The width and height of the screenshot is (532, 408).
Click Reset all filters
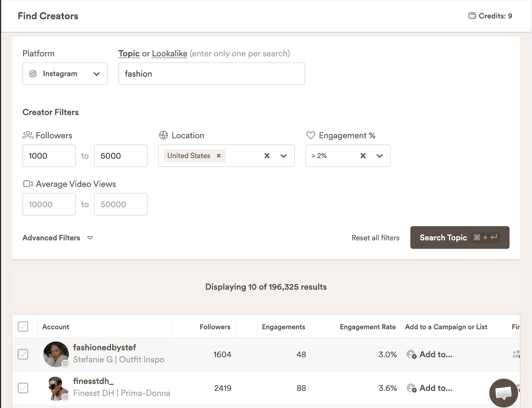pyautogui.click(x=375, y=238)
